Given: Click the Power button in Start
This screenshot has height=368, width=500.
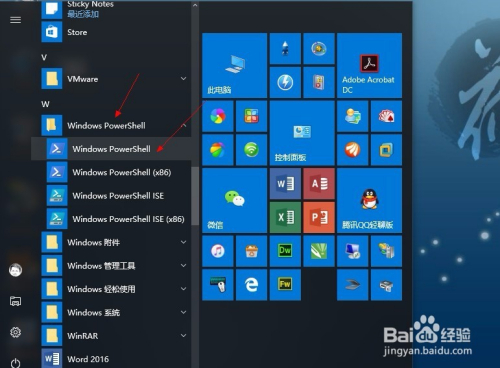Looking at the screenshot, I should click(15, 363).
